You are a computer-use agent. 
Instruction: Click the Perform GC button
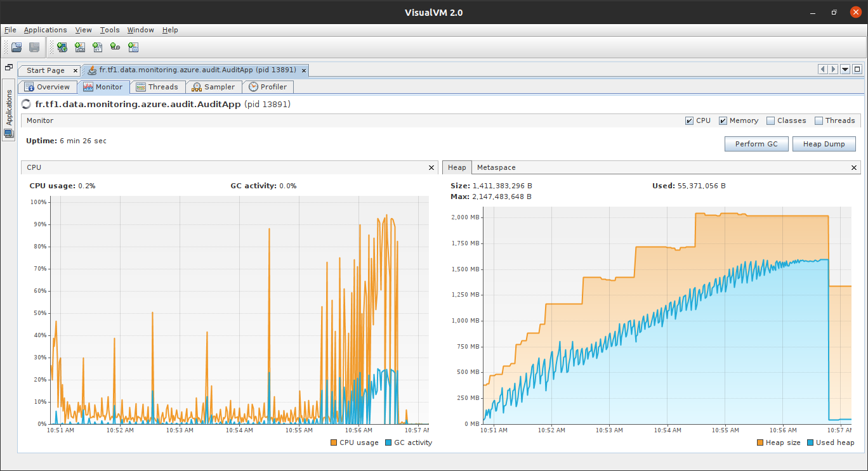756,144
